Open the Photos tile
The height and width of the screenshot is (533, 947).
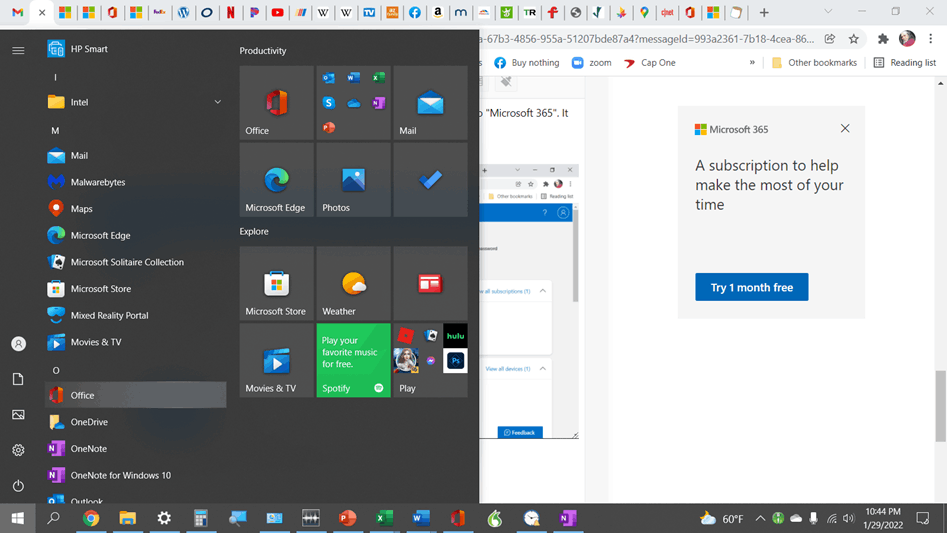click(353, 180)
